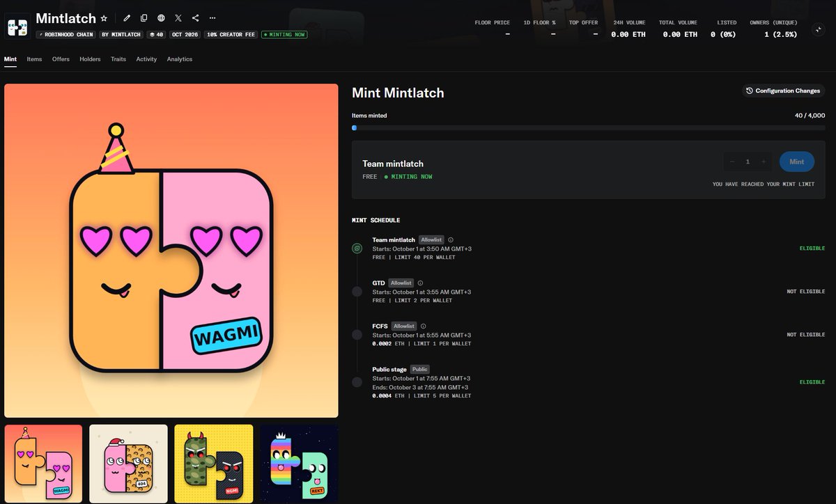Favorite Mintlatch with the star icon
Screen dimensions: 836x504
tap(104, 18)
